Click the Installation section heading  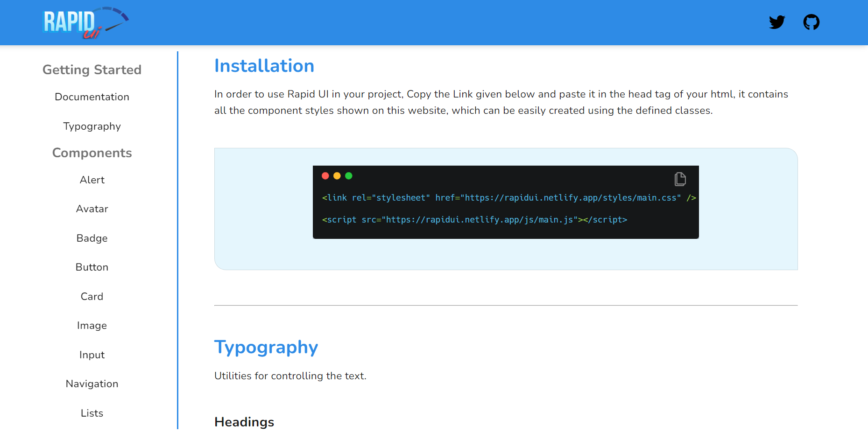[x=264, y=66]
